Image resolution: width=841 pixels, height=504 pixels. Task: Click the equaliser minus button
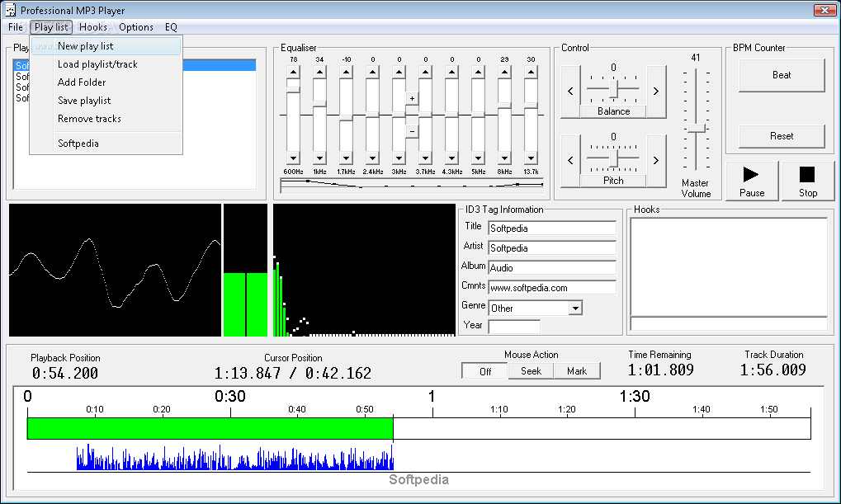412,131
